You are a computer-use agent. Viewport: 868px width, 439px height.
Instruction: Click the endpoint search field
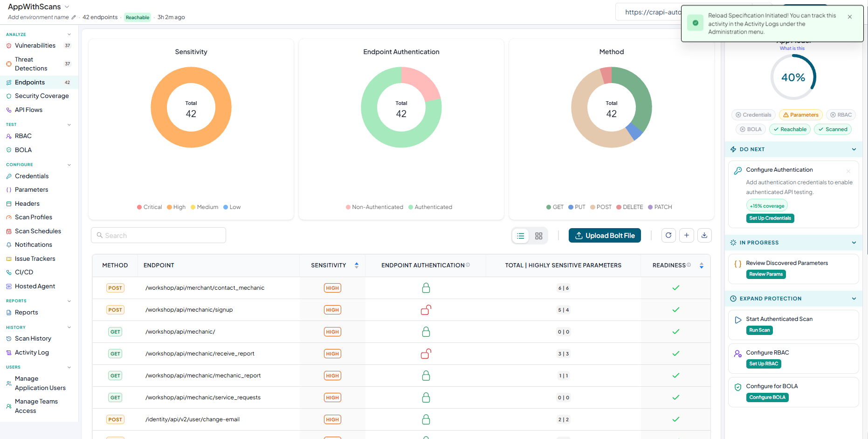pos(158,236)
